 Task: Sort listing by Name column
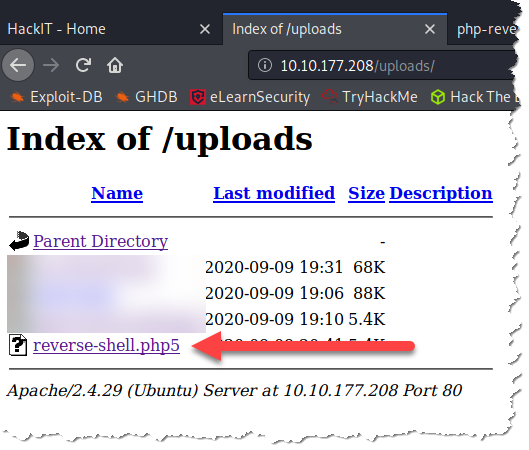pos(117,193)
